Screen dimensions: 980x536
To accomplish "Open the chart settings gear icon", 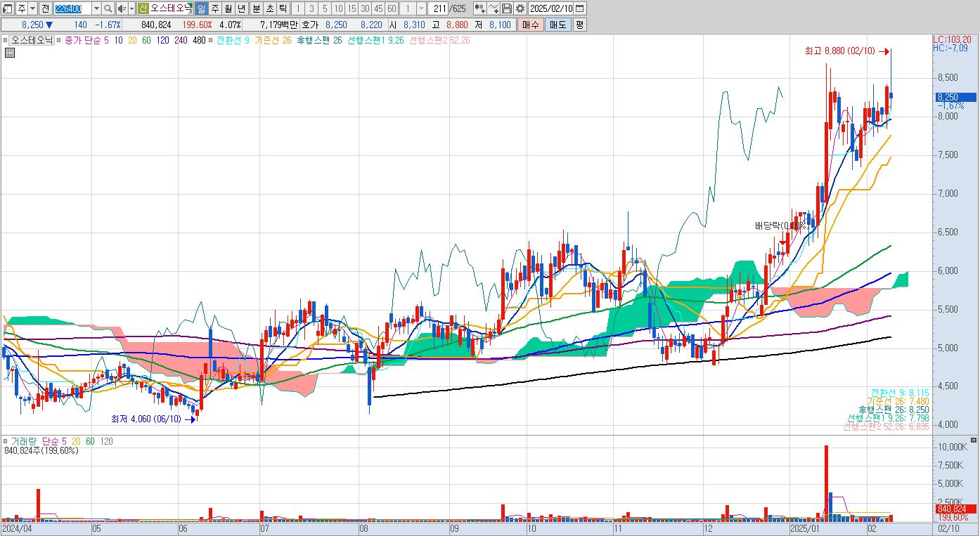I will point(520,8).
